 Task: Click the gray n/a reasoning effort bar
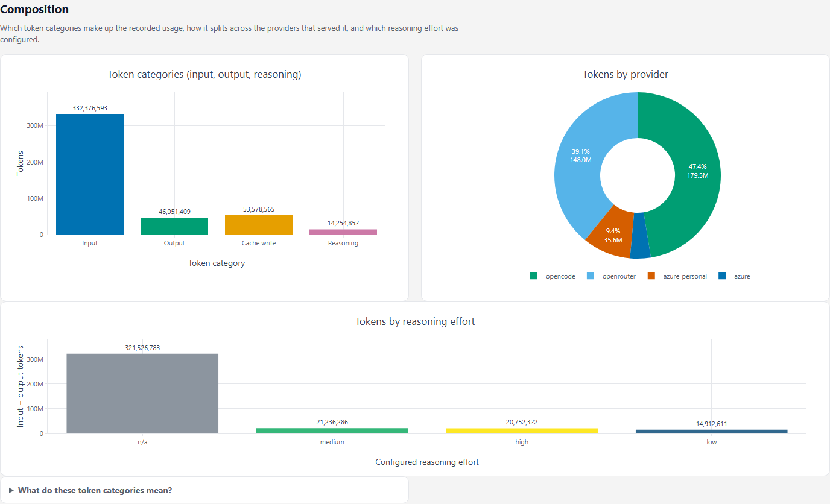point(142,394)
